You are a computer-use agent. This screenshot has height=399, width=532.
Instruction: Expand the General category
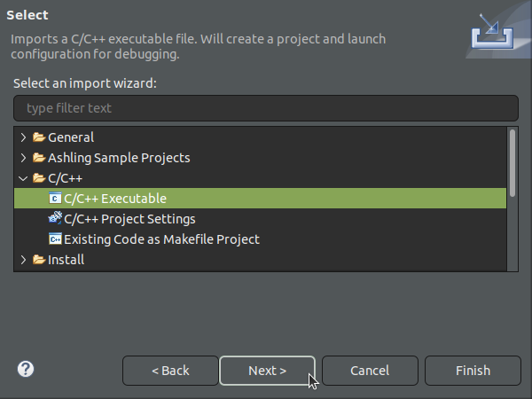coord(24,137)
